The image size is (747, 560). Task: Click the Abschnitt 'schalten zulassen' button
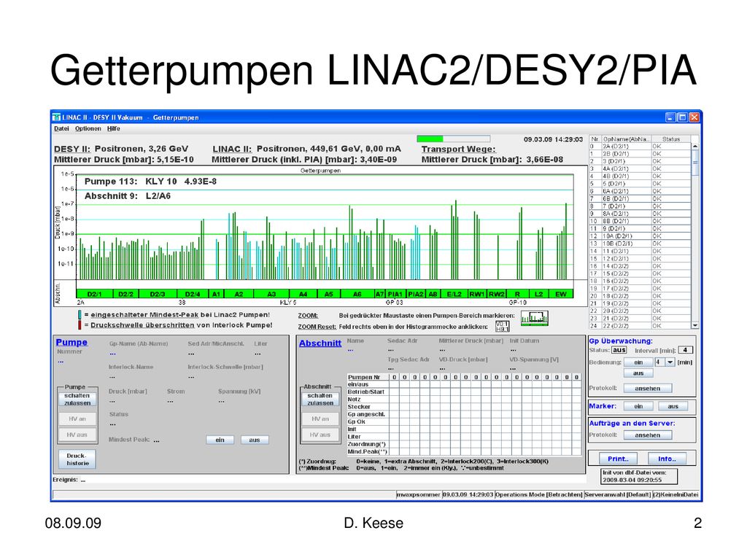coord(320,399)
